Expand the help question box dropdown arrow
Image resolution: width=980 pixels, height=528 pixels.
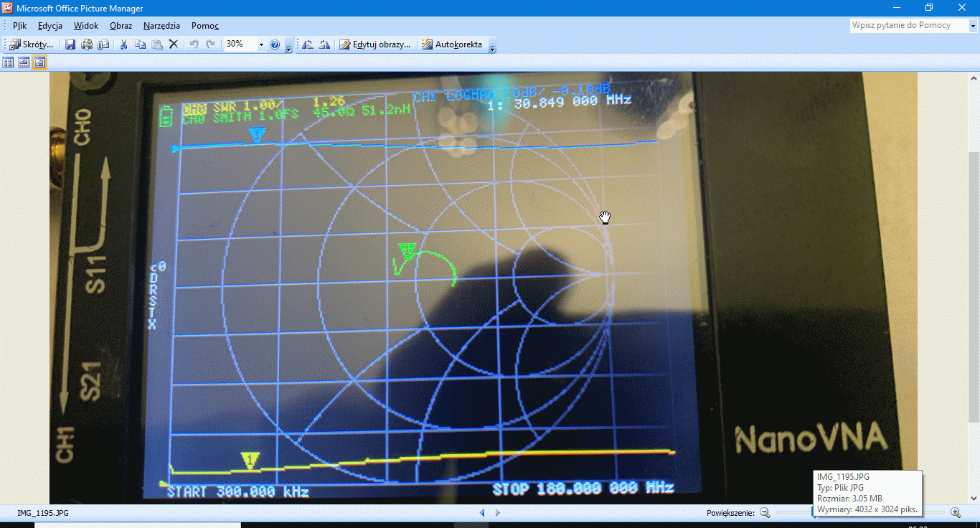tap(973, 26)
